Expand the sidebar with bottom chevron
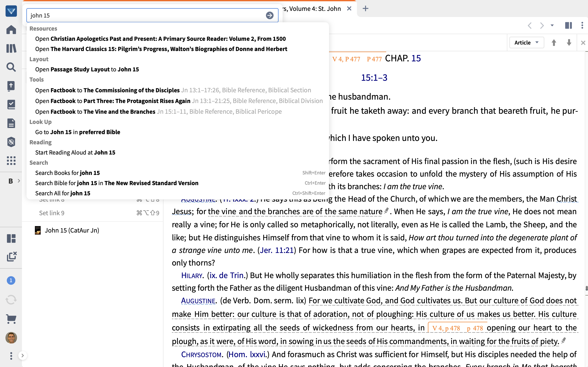588x367 pixels. click(23, 356)
